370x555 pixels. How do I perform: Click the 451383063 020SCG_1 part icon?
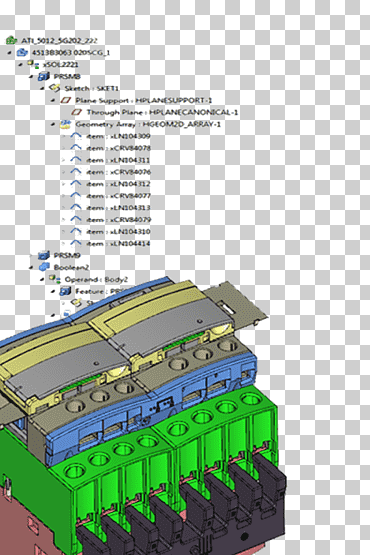coord(22,52)
